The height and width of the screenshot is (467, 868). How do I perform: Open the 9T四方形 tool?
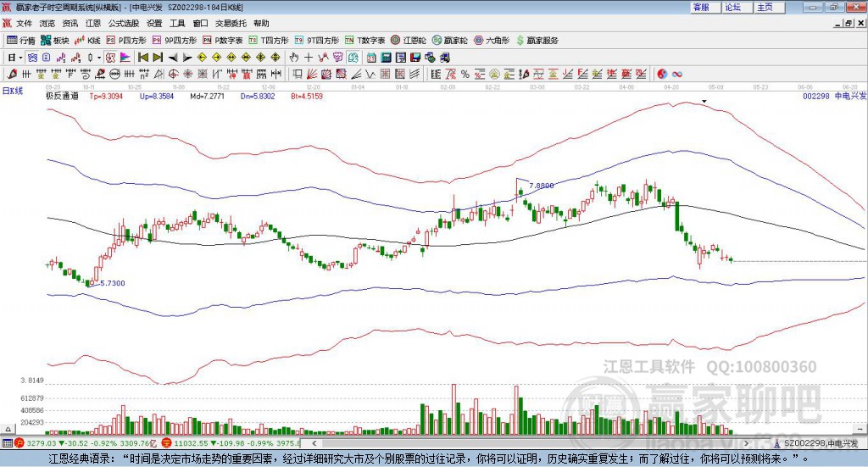click(317, 41)
